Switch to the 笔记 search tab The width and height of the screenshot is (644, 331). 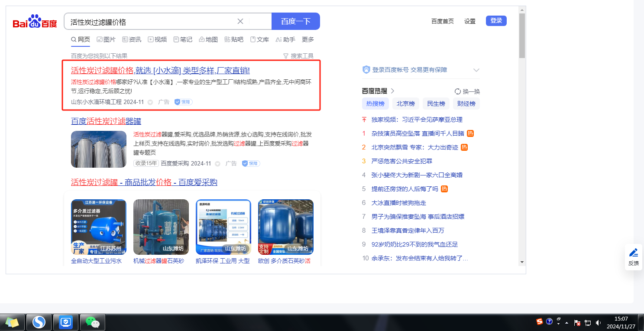[183, 39]
